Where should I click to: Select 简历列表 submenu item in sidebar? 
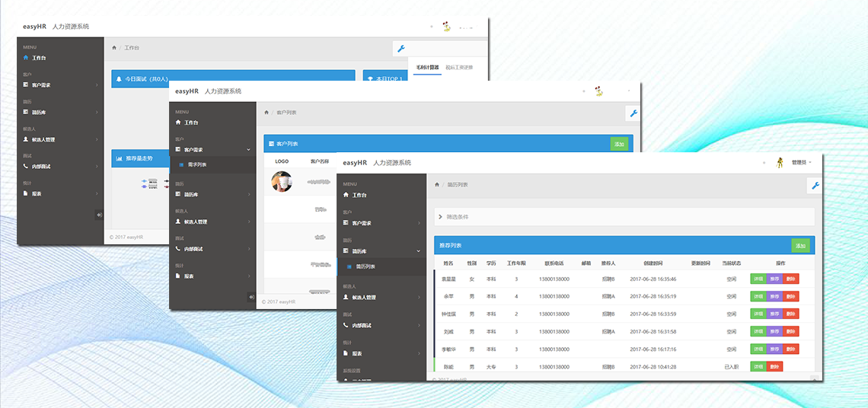(365, 266)
